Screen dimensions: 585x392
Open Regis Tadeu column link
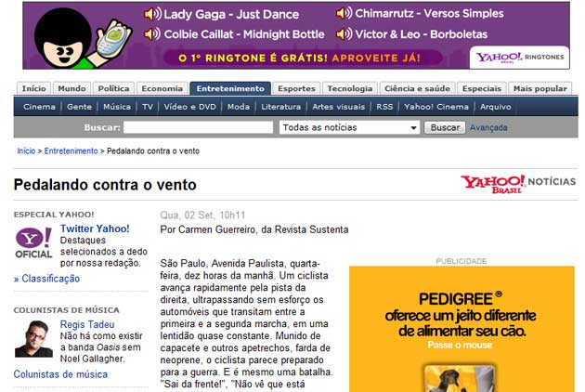point(87,324)
